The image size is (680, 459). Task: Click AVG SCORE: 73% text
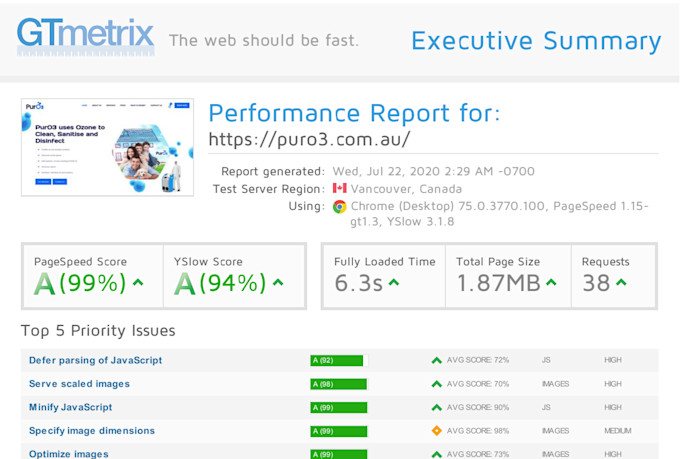click(478, 454)
